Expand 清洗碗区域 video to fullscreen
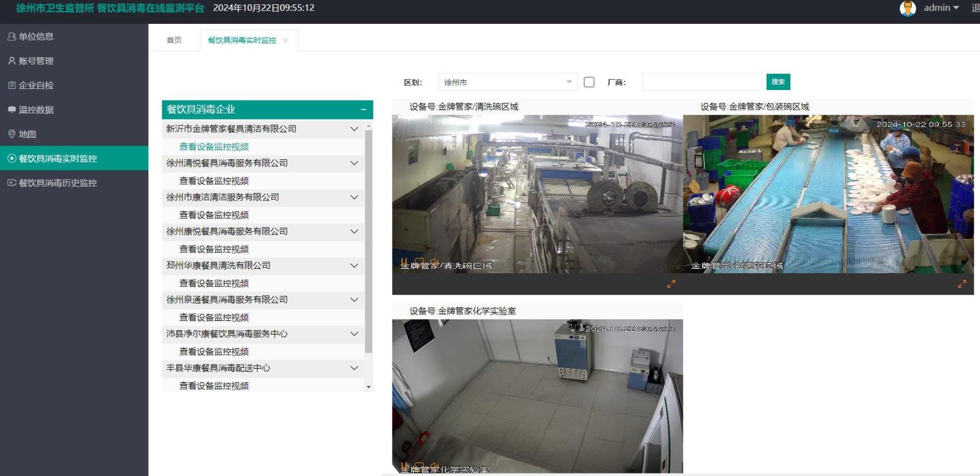 coord(671,284)
